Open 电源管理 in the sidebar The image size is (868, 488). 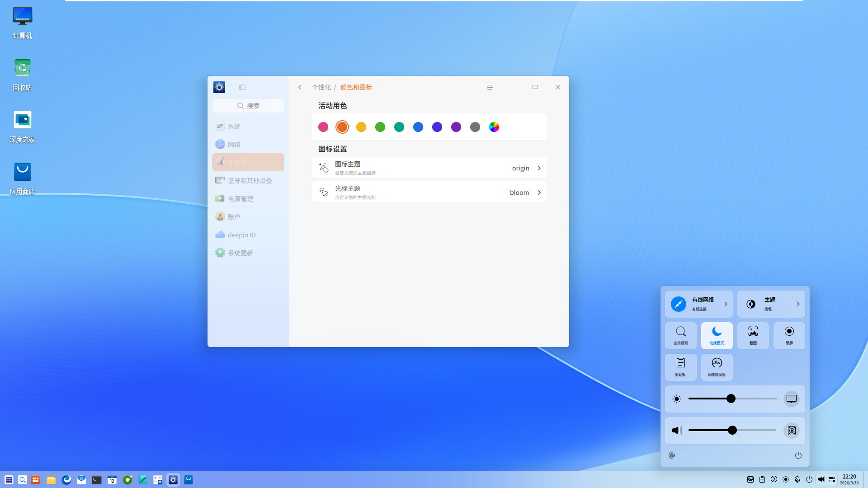[x=248, y=199]
